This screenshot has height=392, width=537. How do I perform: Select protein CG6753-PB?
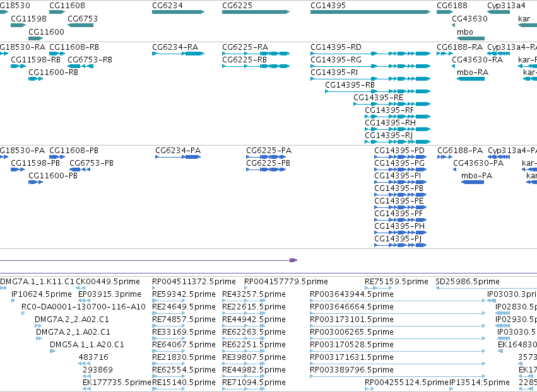91,163
